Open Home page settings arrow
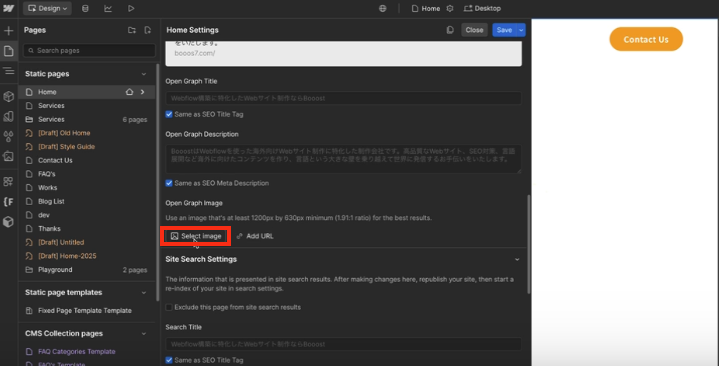The width and height of the screenshot is (719, 366). pos(143,92)
